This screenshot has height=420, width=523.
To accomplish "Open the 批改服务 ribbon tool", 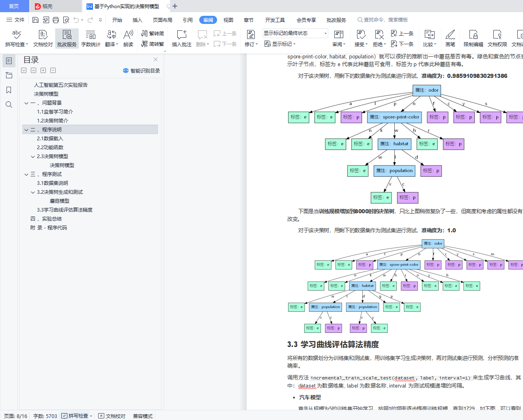I will point(67,39).
